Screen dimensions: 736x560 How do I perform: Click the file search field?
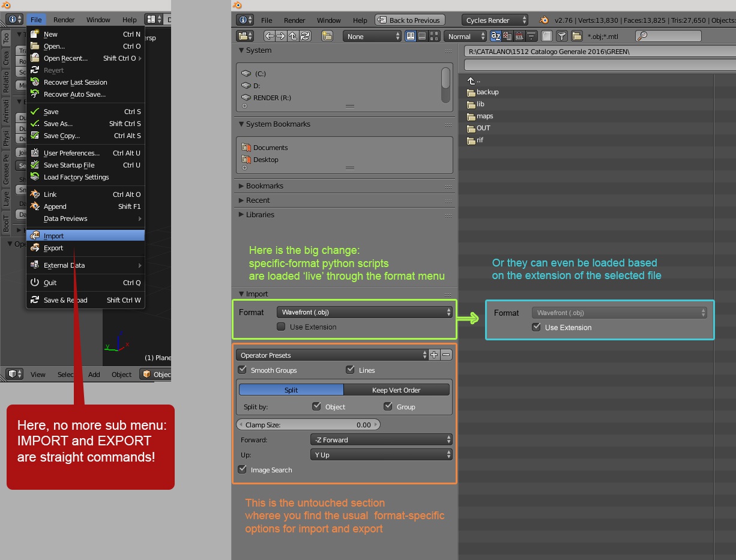point(668,36)
